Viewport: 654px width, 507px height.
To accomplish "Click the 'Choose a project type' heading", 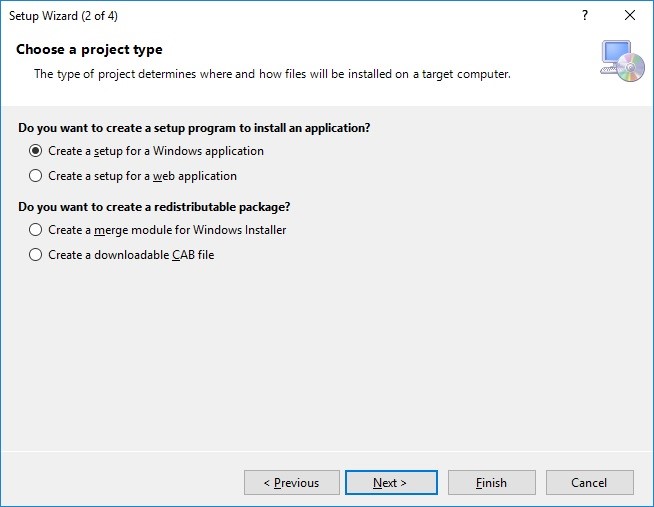I will (x=89, y=50).
